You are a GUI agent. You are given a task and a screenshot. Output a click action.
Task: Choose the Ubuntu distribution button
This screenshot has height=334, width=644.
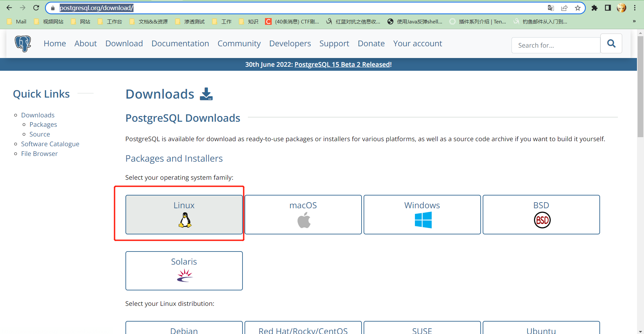pos(541,328)
